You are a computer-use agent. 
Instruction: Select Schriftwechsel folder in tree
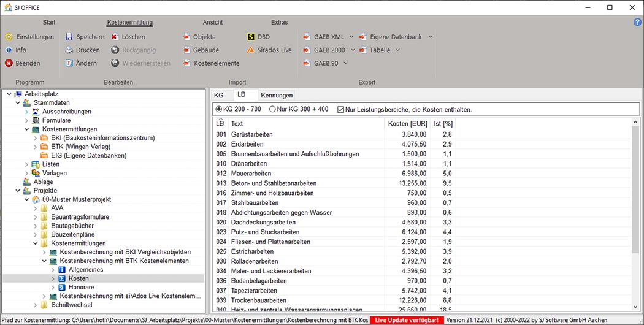coord(72,305)
